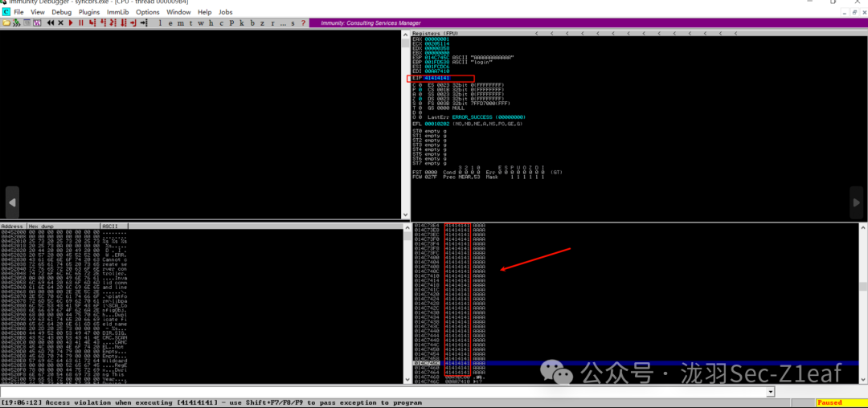Open the View menu
The image size is (868, 408).
[38, 12]
